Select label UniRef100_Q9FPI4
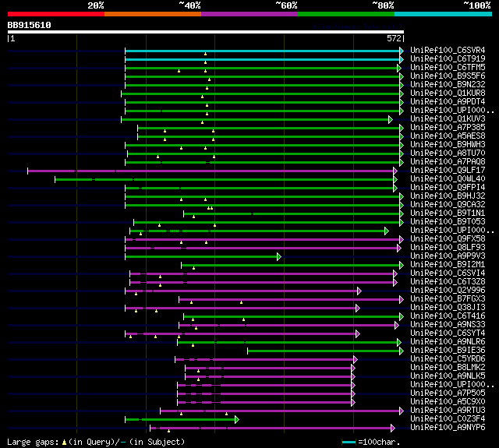 coord(448,188)
